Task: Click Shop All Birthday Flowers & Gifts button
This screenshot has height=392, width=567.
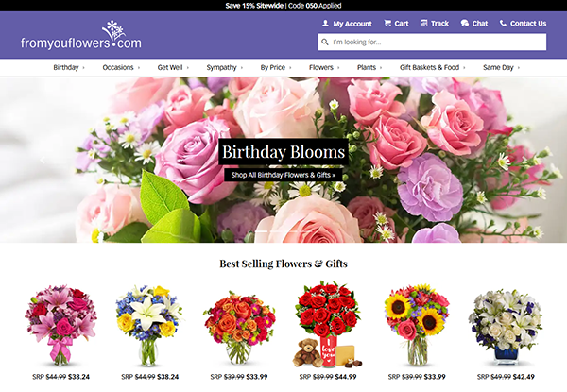Action: [x=283, y=175]
